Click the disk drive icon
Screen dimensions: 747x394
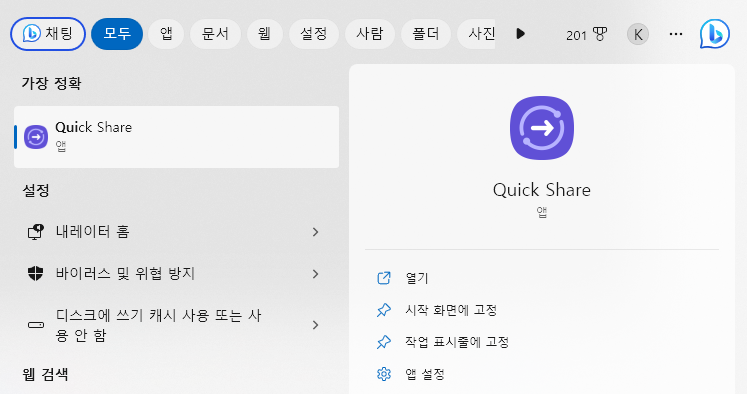click(x=35, y=325)
